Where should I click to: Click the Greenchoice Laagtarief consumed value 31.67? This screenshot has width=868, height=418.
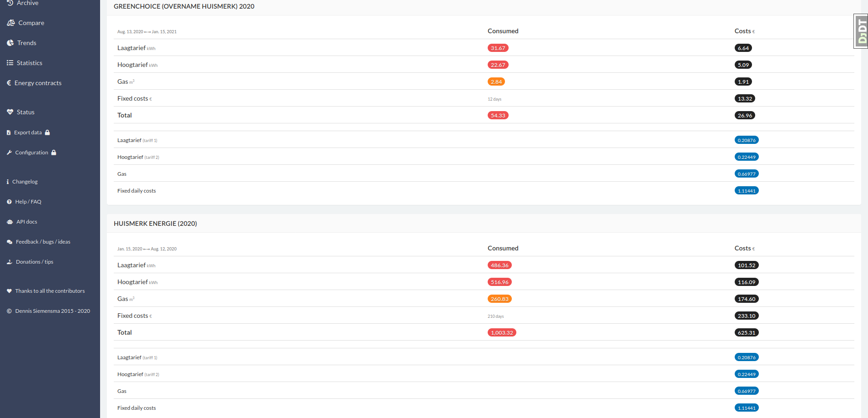click(498, 48)
